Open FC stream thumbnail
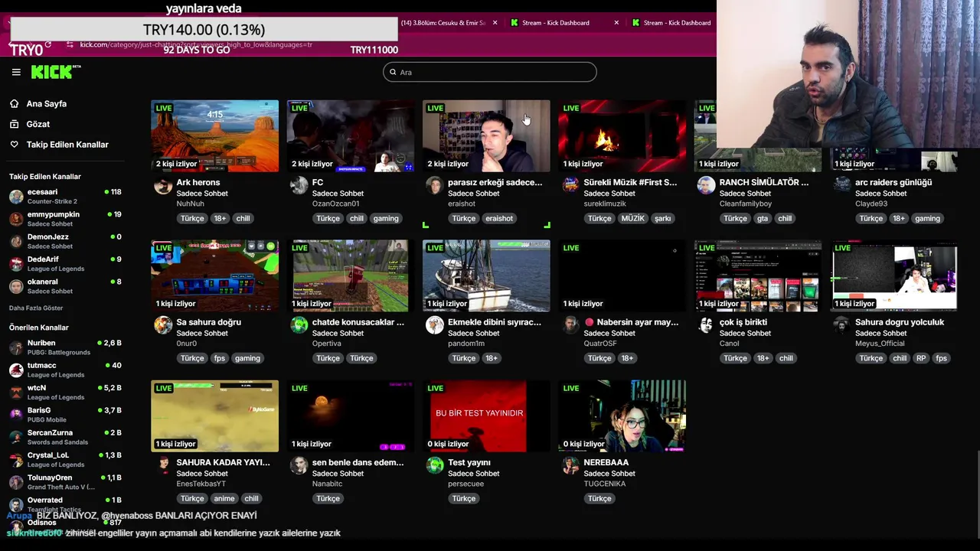This screenshot has width=980, height=551. pyautogui.click(x=350, y=135)
